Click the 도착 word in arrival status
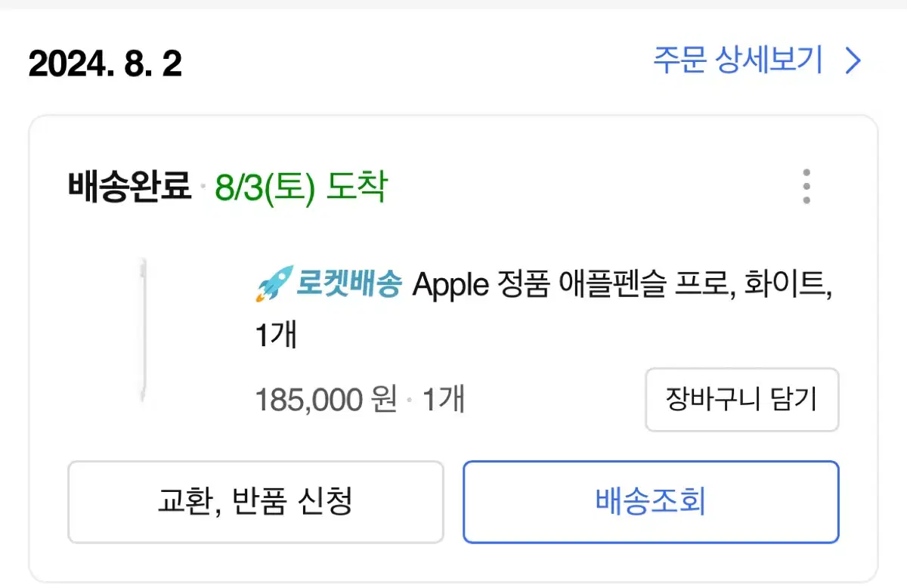The image size is (907, 588). coord(356,186)
